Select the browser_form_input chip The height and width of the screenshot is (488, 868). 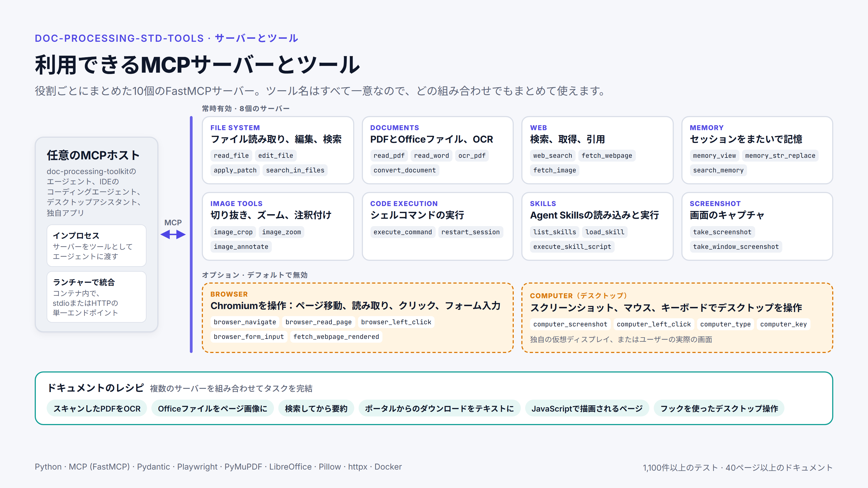pyautogui.click(x=249, y=337)
